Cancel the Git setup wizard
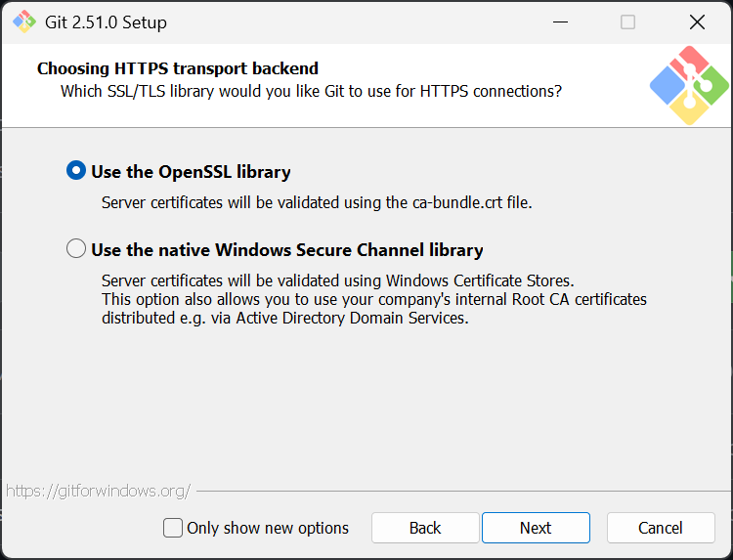 pos(661,528)
